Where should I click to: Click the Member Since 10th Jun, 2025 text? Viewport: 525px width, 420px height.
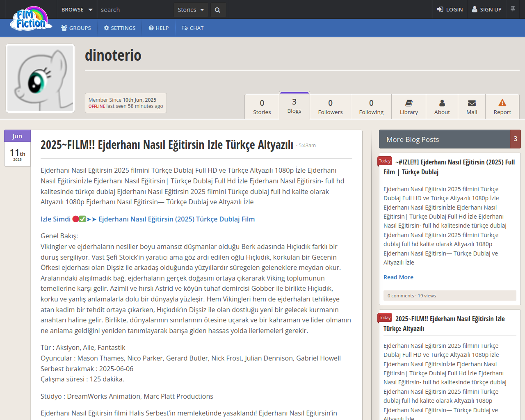pos(122,100)
